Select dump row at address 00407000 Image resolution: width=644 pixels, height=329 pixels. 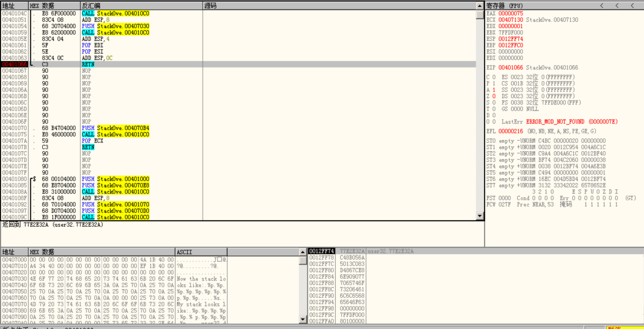114,260
